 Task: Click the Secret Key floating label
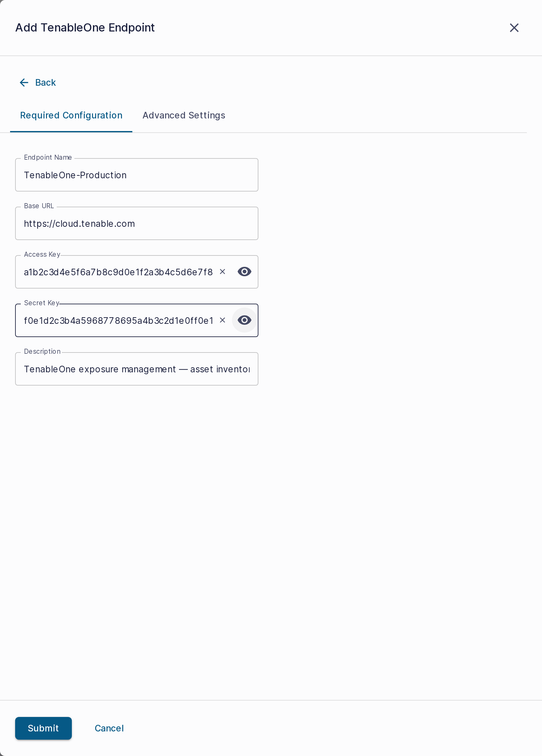pyautogui.click(x=42, y=303)
